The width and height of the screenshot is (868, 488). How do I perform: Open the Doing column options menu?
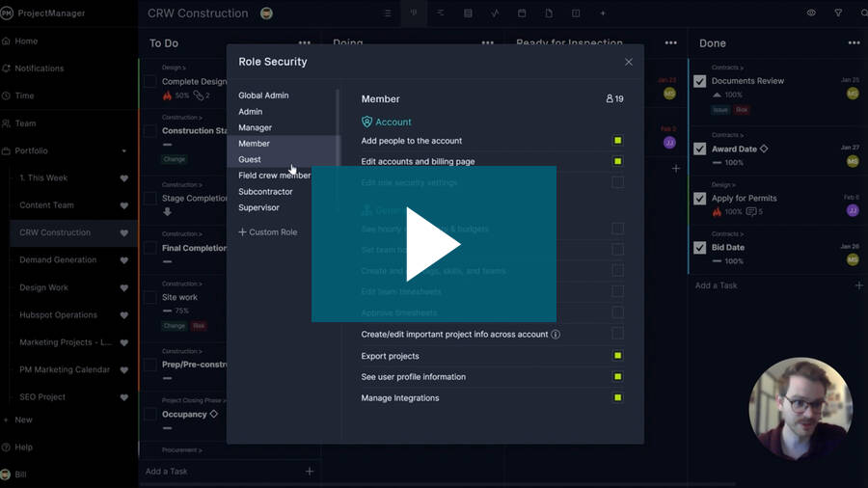pos(487,43)
